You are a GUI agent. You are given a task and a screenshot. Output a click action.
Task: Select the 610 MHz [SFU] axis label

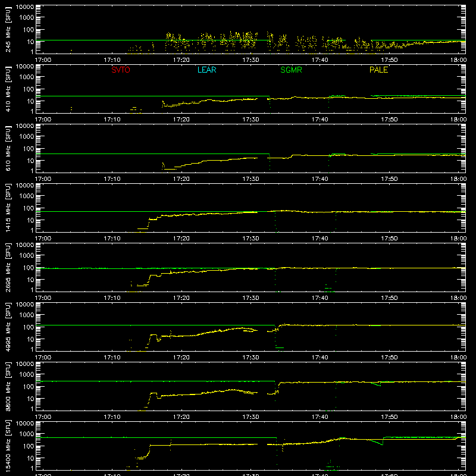(x=8, y=149)
